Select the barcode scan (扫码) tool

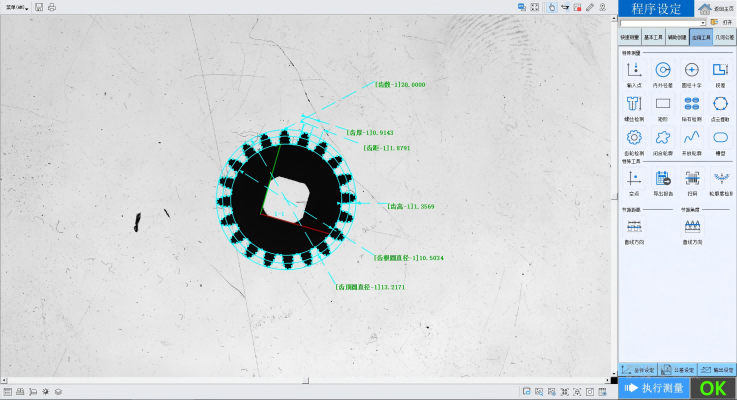[691, 180]
